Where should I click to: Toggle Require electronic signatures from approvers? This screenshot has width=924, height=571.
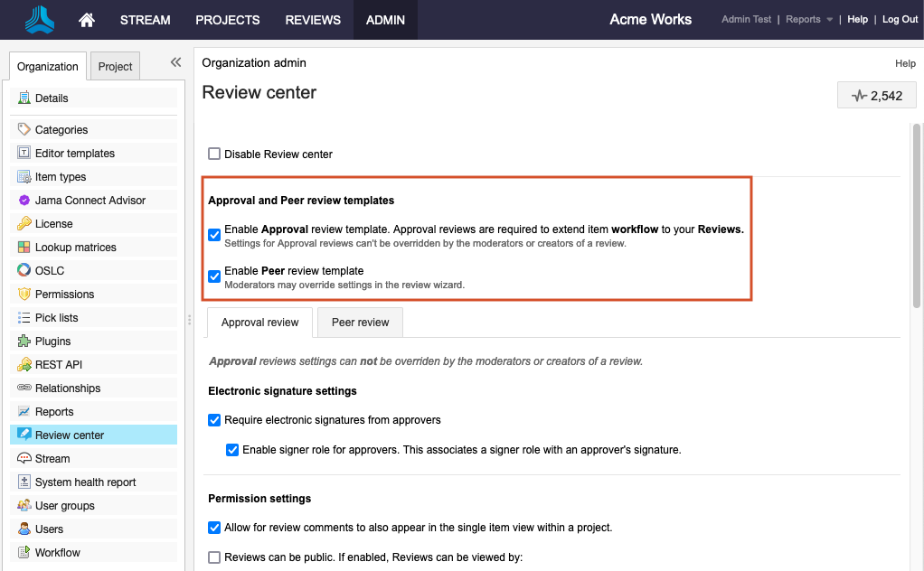click(x=214, y=420)
